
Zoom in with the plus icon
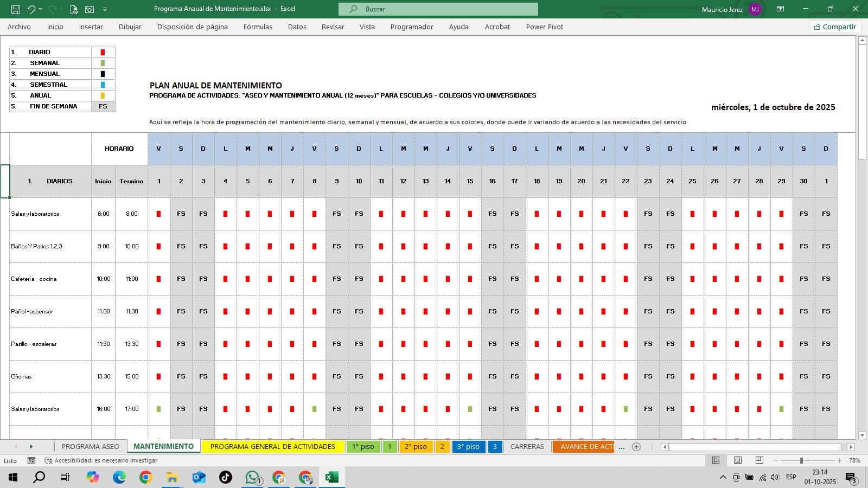[x=839, y=460]
